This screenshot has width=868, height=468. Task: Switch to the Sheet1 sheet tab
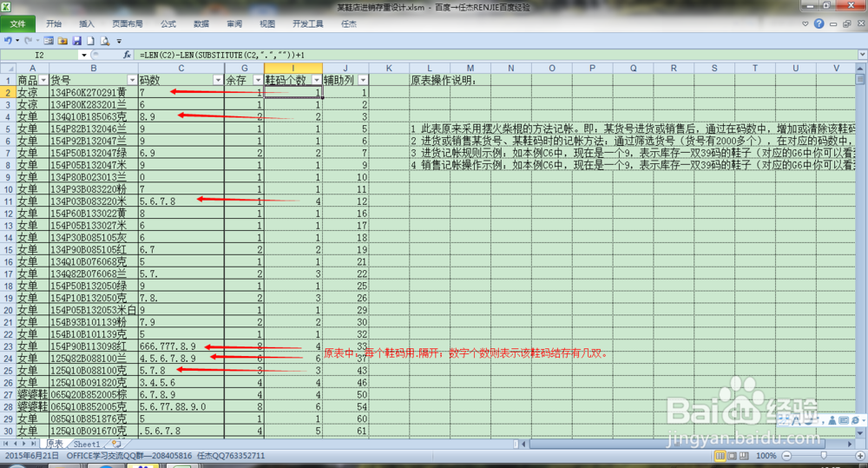click(x=87, y=444)
